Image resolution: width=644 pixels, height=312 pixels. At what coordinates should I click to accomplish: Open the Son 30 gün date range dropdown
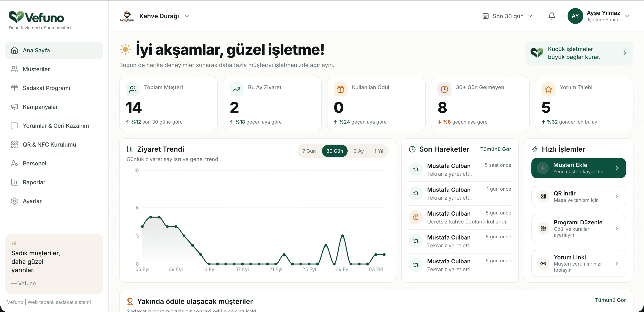click(508, 16)
